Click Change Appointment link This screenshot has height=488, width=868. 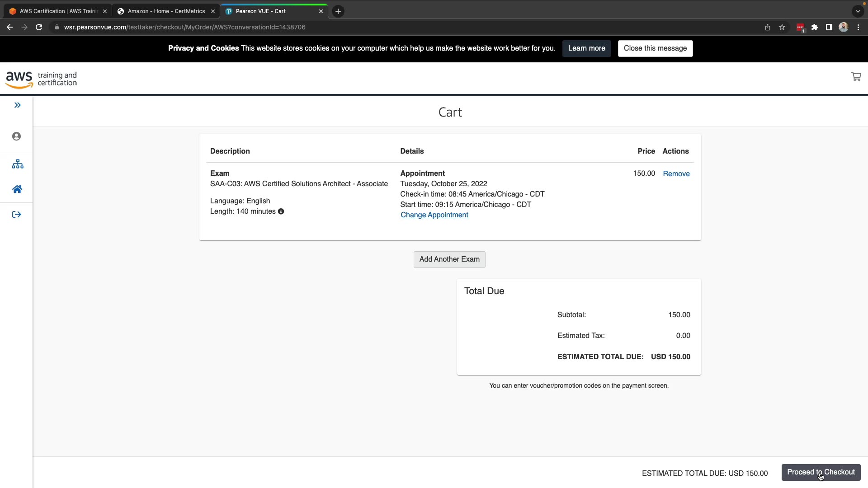(434, 215)
